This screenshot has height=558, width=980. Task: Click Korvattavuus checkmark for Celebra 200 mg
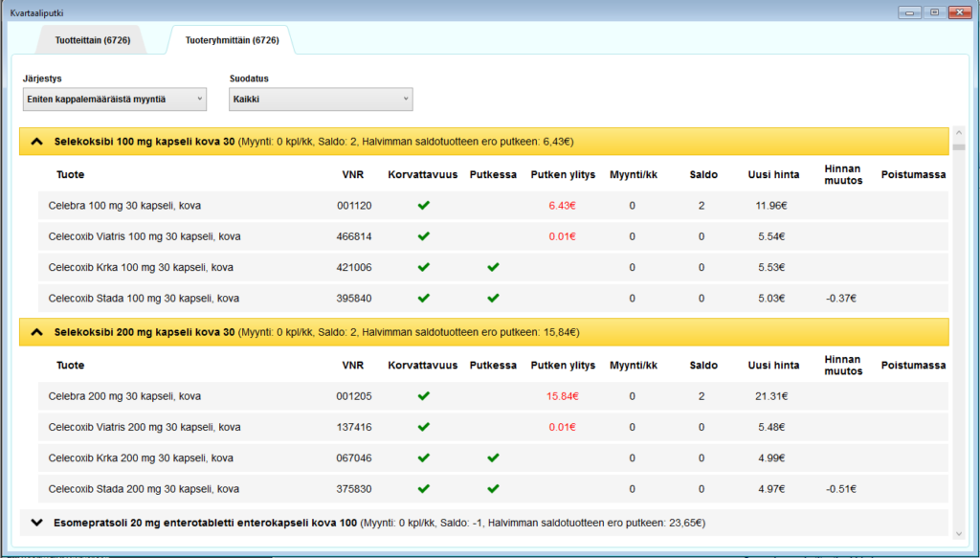[x=424, y=396]
